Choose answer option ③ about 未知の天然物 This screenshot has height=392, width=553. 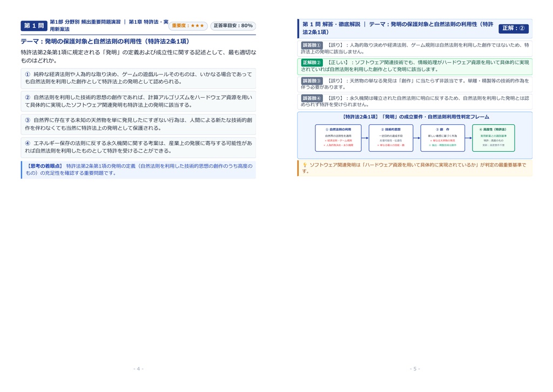coord(138,124)
